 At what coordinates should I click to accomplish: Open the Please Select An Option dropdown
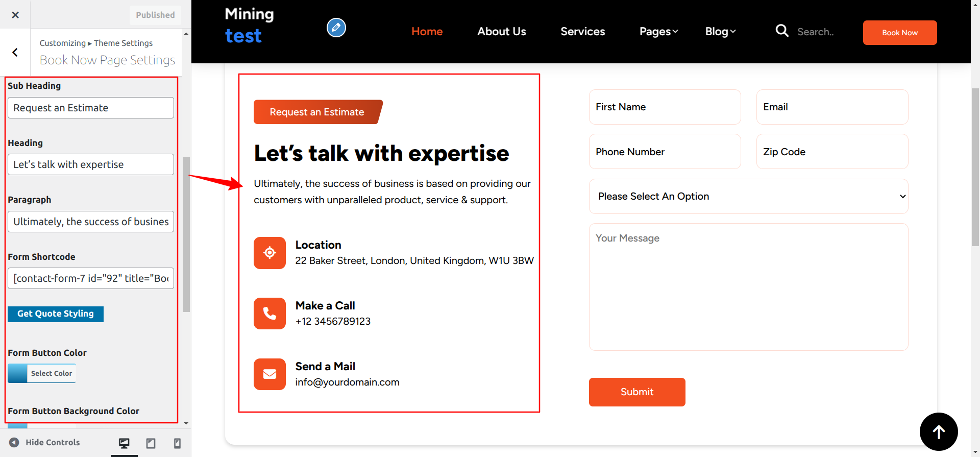(748, 197)
